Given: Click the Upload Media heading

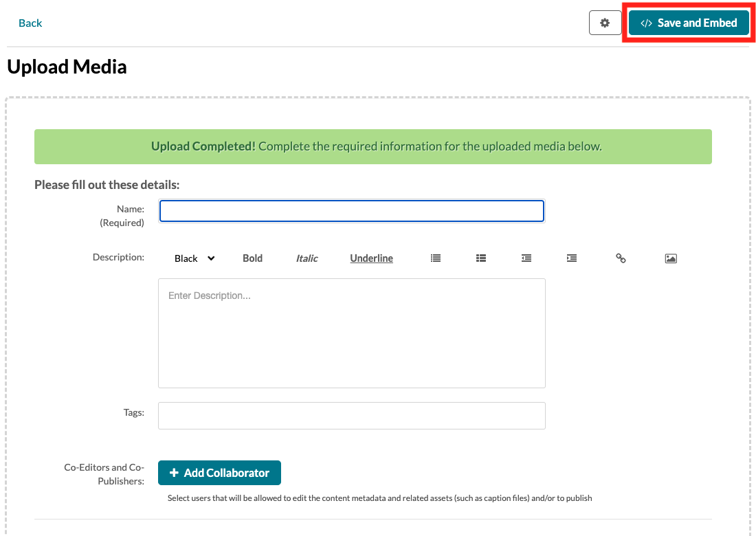Looking at the screenshot, I should click(67, 67).
